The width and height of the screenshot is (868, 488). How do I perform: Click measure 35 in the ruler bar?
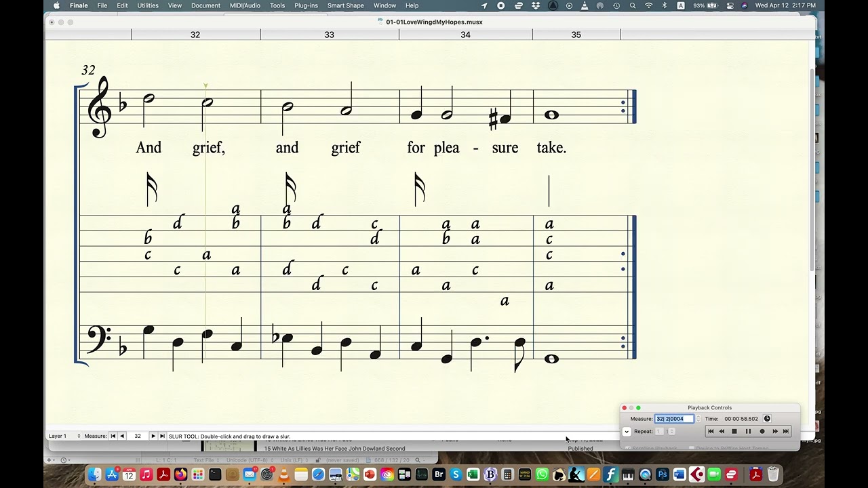pos(576,35)
